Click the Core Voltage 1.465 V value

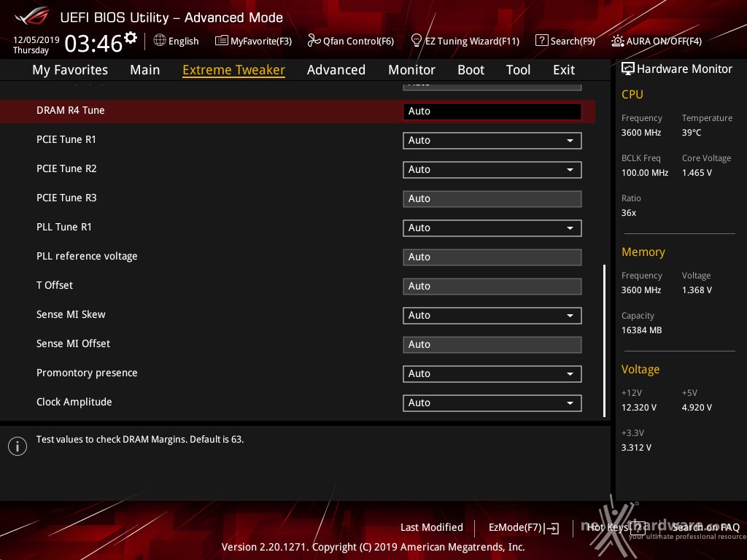pyautogui.click(x=697, y=173)
